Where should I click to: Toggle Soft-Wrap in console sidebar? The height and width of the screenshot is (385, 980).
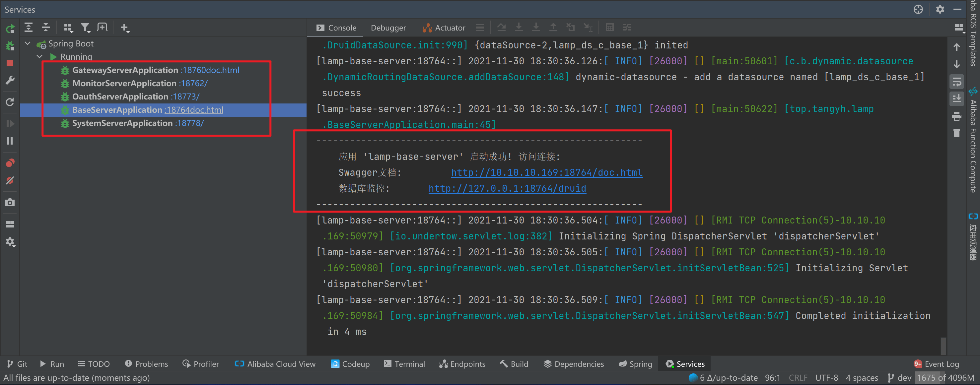pos(956,82)
